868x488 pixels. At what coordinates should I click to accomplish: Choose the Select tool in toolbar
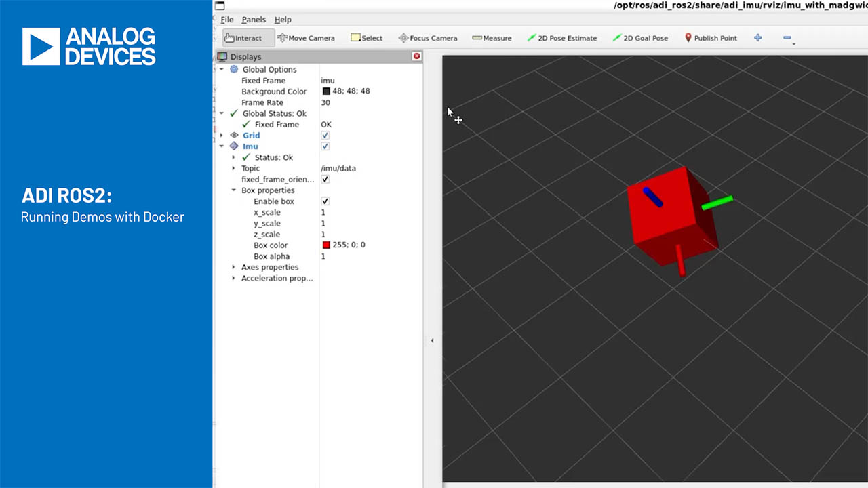[366, 38]
